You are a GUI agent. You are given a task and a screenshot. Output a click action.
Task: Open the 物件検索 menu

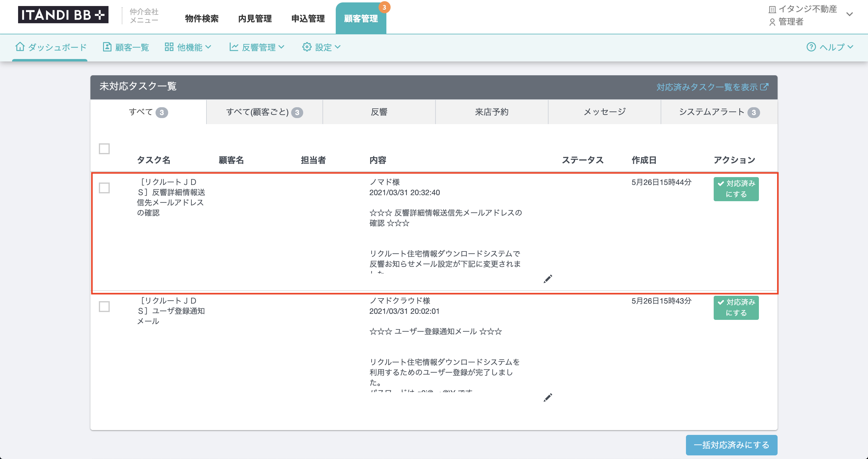coord(202,18)
